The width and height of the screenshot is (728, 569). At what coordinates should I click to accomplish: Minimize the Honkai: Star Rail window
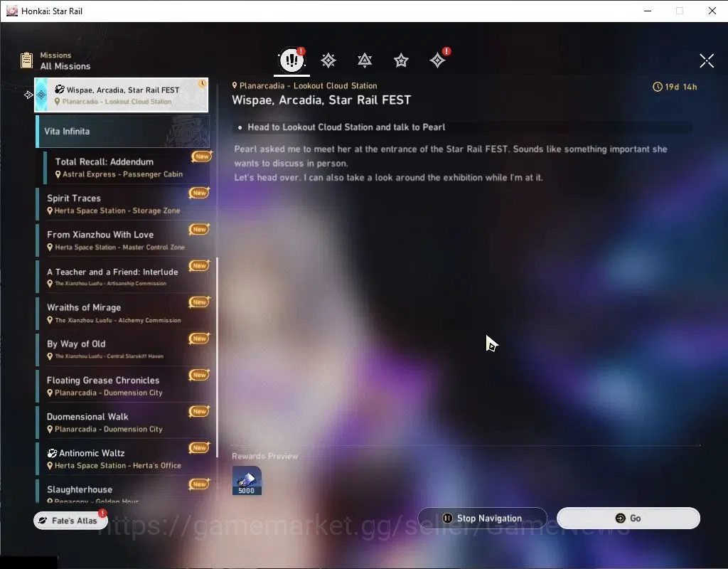[648, 11]
